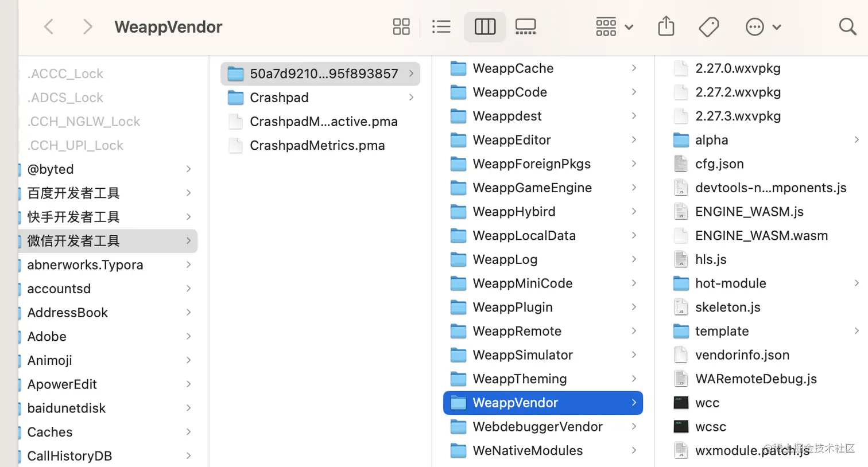Select the column view button
This screenshot has height=467, width=868.
pyautogui.click(x=485, y=26)
